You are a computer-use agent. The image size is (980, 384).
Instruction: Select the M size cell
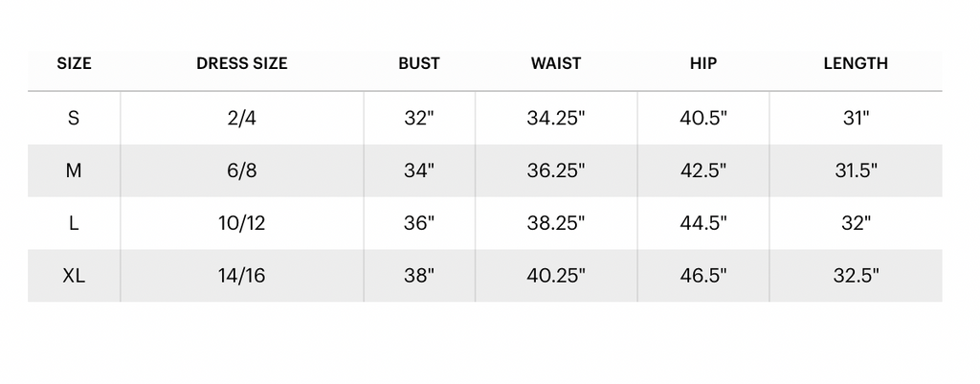pyautogui.click(x=74, y=171)
